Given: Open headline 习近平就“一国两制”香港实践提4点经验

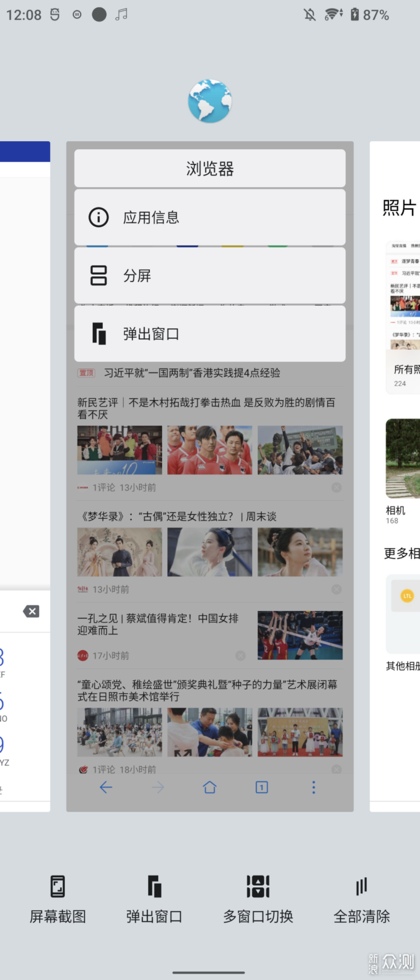Looking at the screenshot, I should 192,373.
